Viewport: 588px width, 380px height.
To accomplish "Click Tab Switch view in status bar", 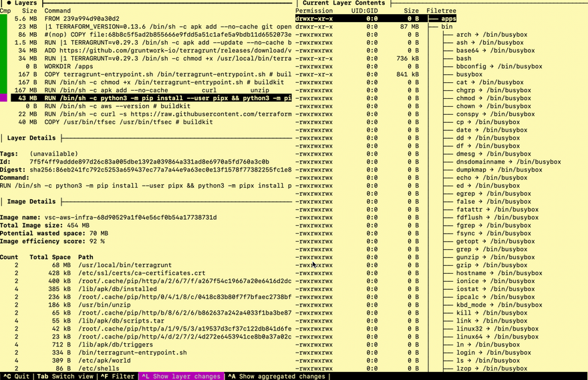I will 65,376.
